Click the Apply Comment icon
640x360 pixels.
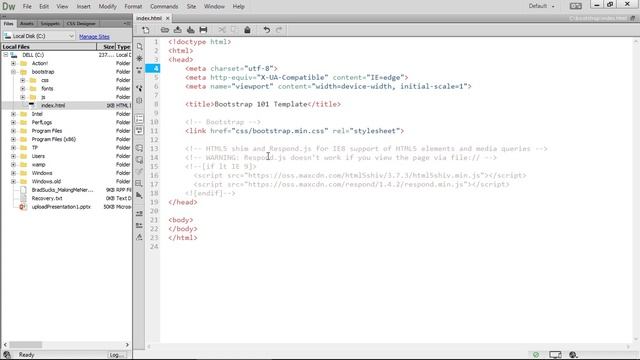(140, 148)
